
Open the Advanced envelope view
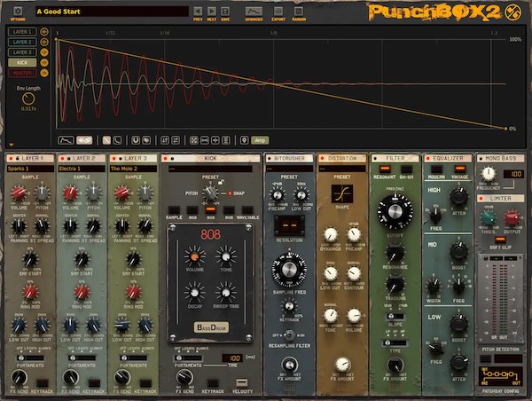pos(254,12)
